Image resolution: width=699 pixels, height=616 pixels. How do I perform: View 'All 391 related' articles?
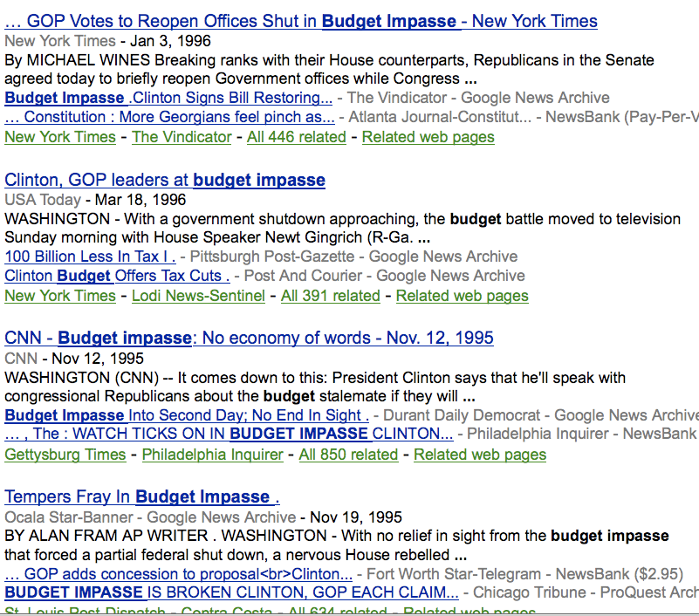[331, 296]
